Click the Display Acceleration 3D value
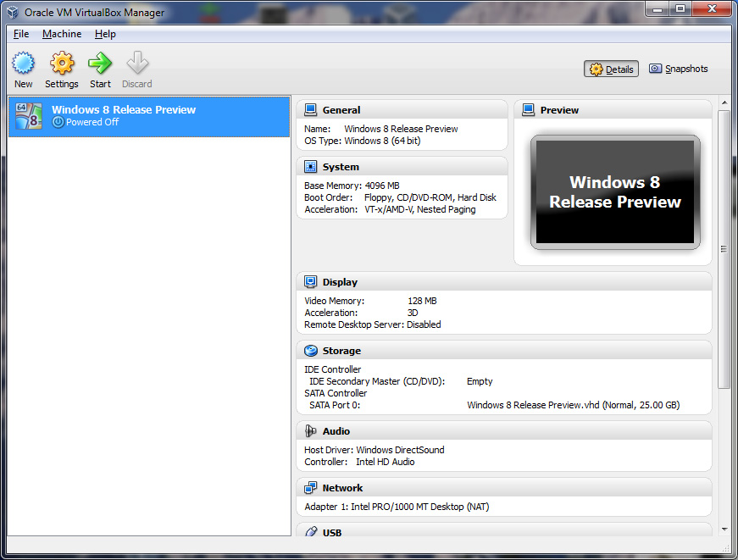Image resolution: width=738 pixels, height=560 pixels. point(413,313)
